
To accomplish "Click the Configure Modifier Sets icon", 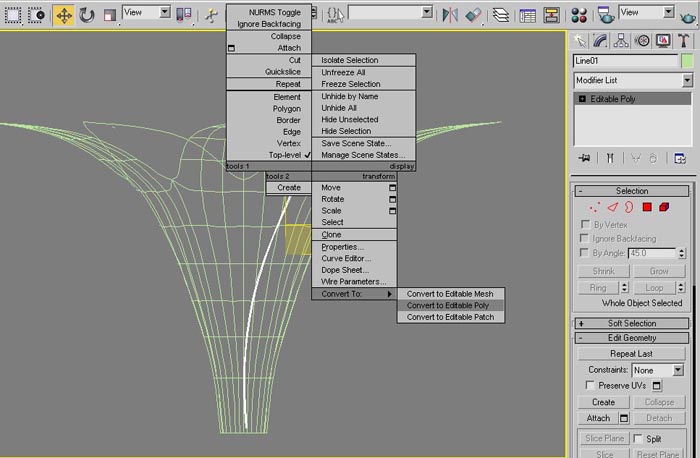I will point(680,158).
